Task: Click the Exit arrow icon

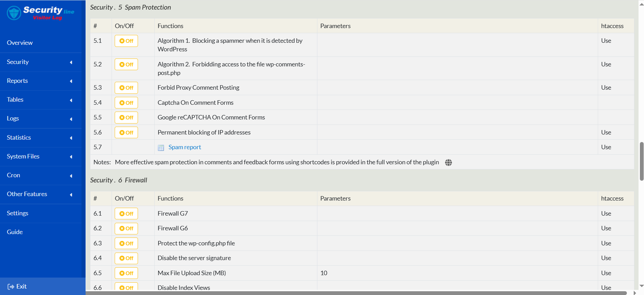Action: pyautogui.click(x=11, y=287)
